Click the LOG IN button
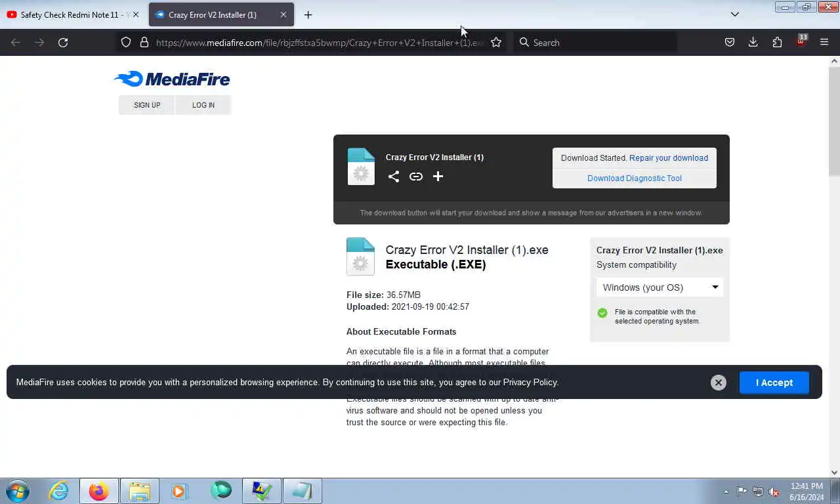Image resolution: width=840 pixels, height=504 pixels. [x=203, y=105]
